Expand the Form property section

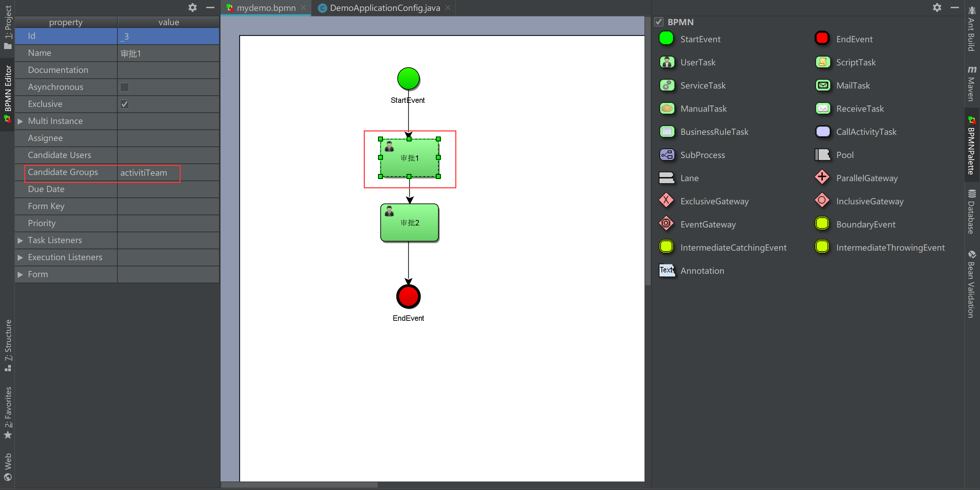tap(20, 274)
